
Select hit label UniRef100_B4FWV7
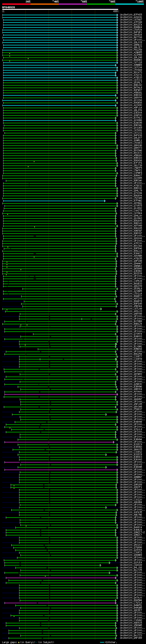(131, 90)
